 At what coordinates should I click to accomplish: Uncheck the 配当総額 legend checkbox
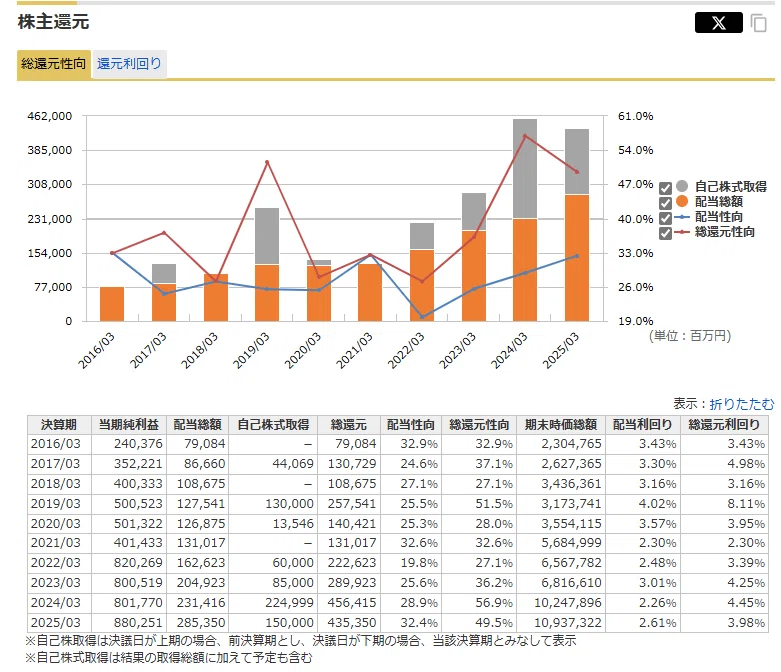[665, 203]
